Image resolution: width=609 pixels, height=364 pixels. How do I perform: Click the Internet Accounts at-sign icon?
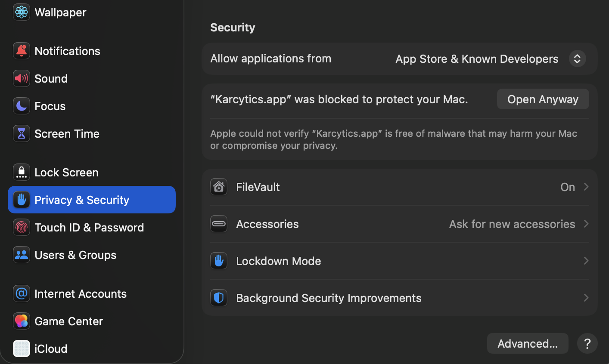pos(22,293)
